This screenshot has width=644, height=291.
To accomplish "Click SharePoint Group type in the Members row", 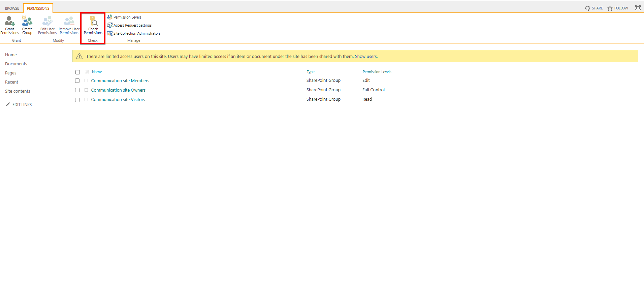I will (x=323, y=80).
